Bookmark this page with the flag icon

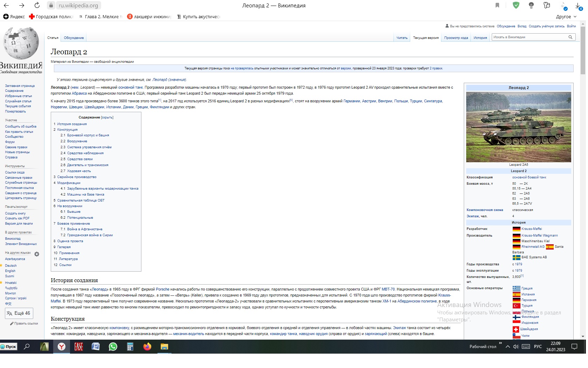pyautogui.click(x=497, y=5)
